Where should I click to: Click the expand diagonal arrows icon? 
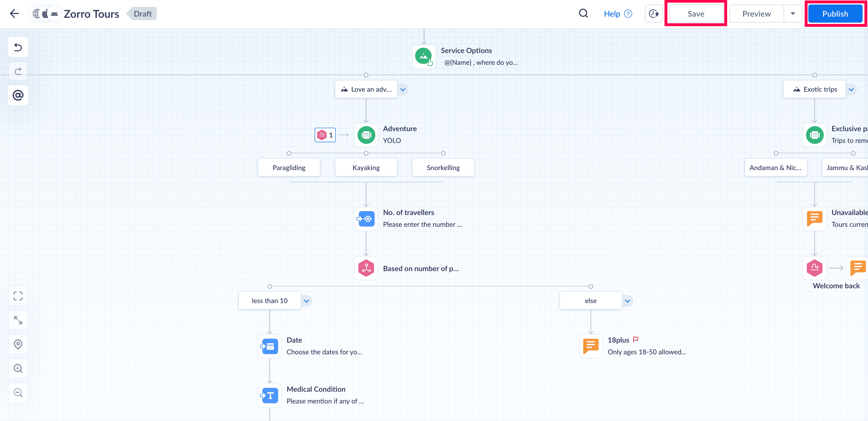click(18, 320)
